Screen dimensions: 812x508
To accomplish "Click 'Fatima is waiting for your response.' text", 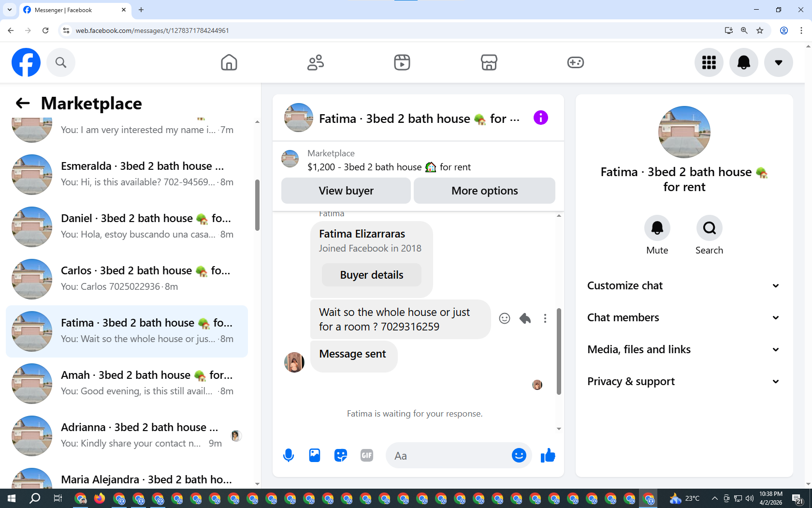I will pos(415,414).
